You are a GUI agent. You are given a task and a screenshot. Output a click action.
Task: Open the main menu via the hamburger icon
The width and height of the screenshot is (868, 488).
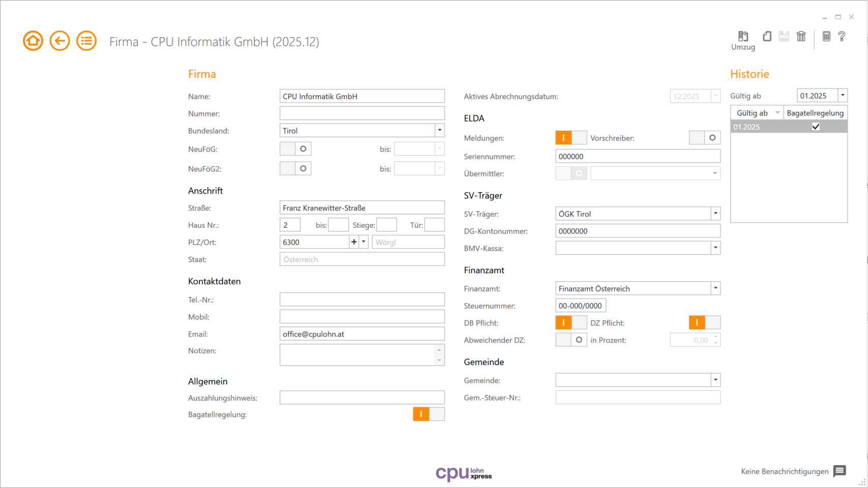[86, 40]
